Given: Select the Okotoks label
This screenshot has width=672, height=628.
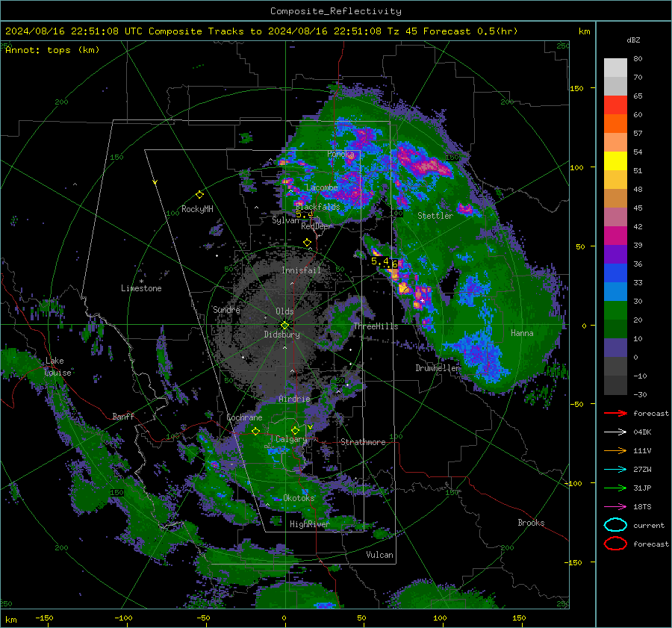Looking at the screenshot, I should click(x=299, y=498).
